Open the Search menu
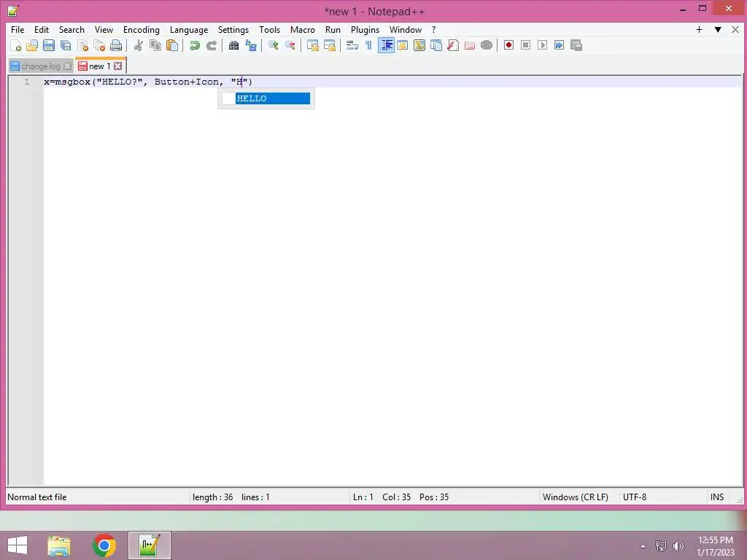The width and height of the screenshot is (747, 560). 71,29
